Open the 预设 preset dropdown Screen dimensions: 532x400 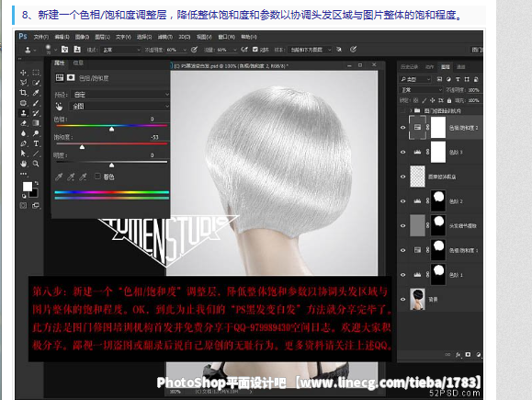(119, 95)
